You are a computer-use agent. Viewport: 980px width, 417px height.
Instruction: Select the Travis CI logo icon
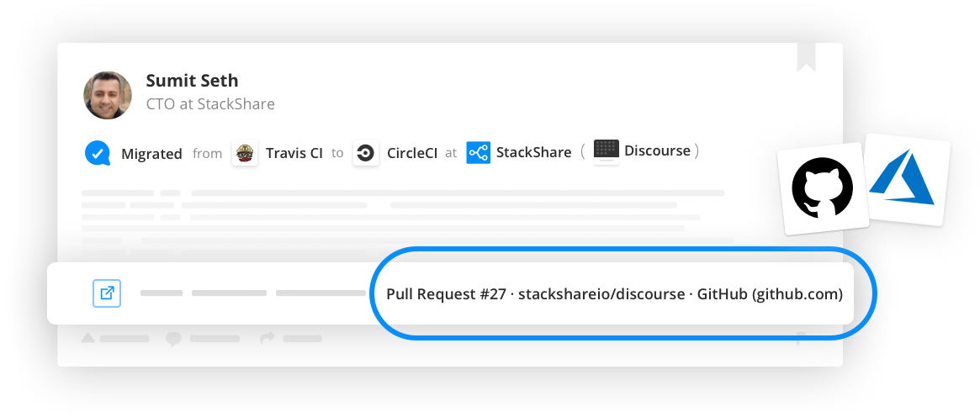coord(245,153)
